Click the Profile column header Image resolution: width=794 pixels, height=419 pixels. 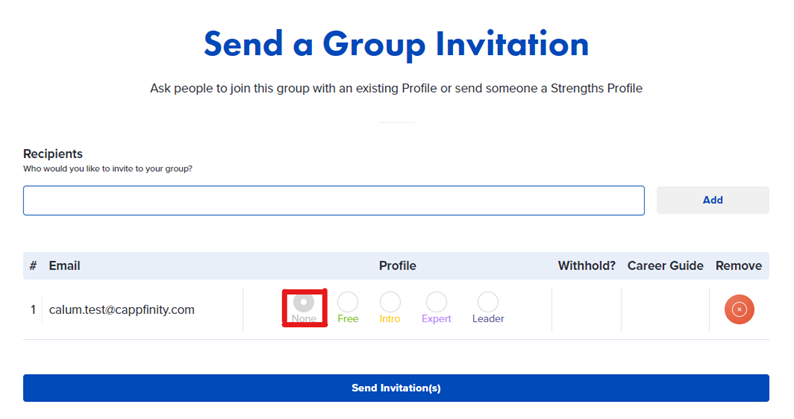pos(398,266)
